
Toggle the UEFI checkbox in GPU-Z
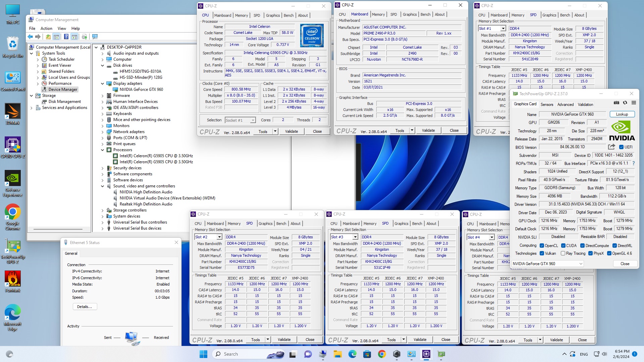click(x=621, y=147)
